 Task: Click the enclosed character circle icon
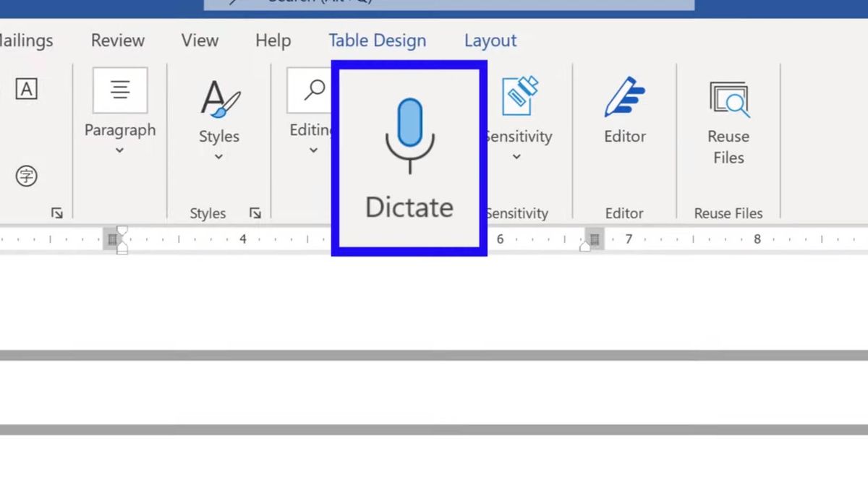pyautogui.click(x=27, y=176)
